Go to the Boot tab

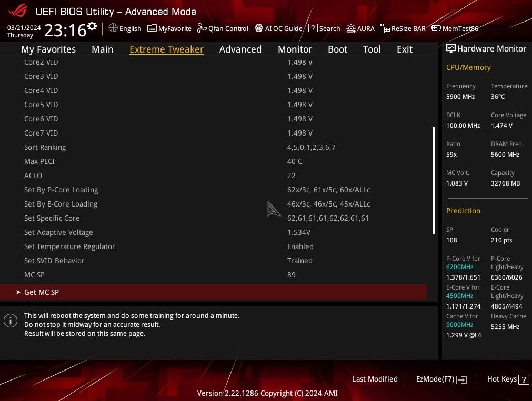click(338, 49)
